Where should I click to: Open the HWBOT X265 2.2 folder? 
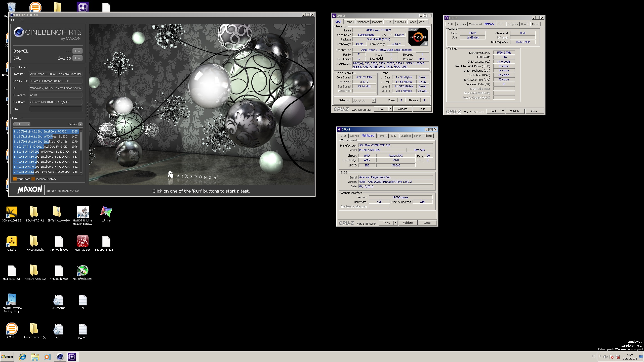pos(35,272)
